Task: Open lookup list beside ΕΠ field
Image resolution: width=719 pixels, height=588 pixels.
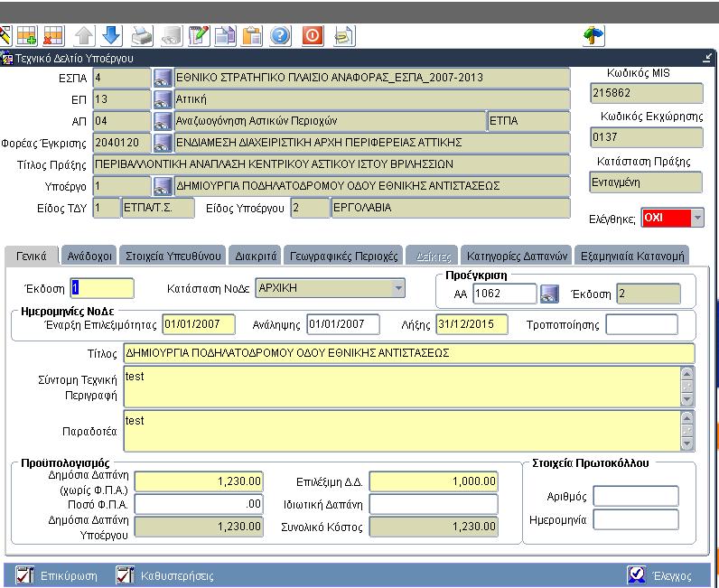Action: tap(163, 99)
